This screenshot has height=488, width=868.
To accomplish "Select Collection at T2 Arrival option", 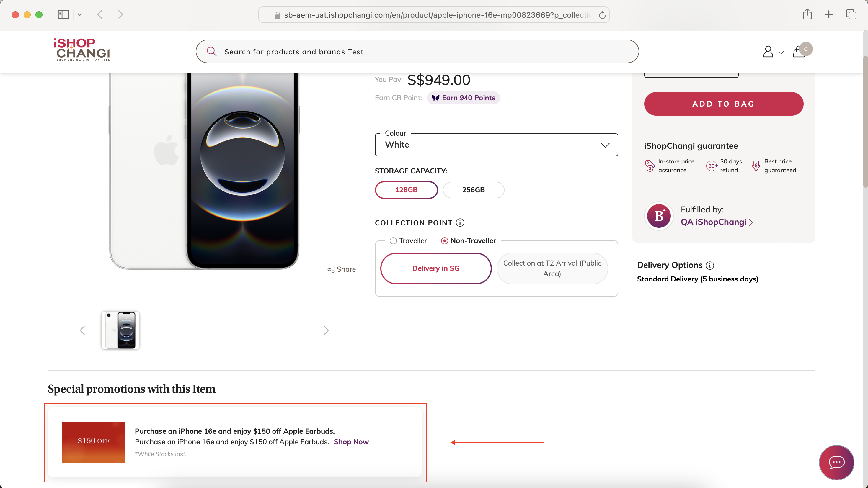I will click(x=552, y=268).
